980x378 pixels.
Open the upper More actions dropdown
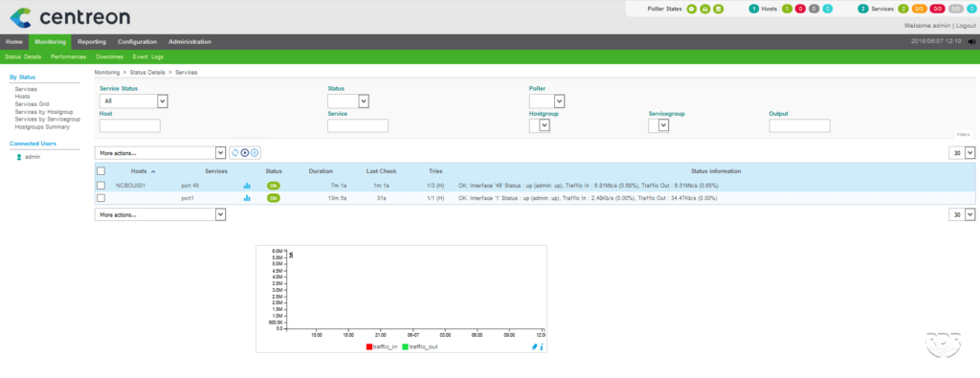tap(160, 152)
